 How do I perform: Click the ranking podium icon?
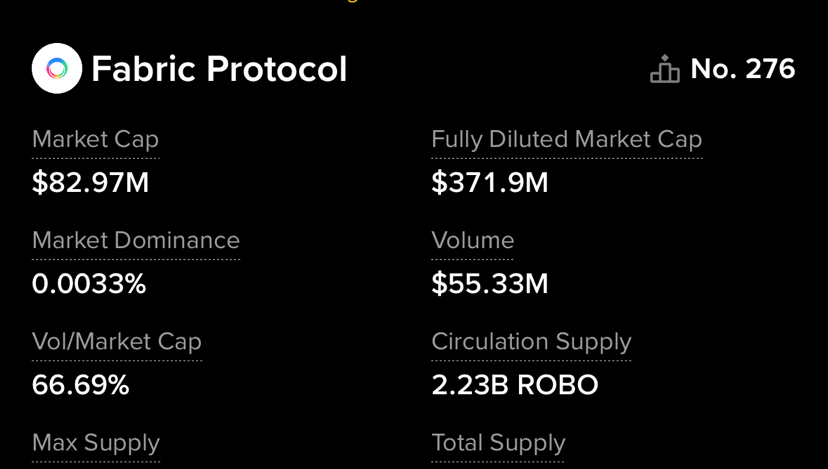664,70
